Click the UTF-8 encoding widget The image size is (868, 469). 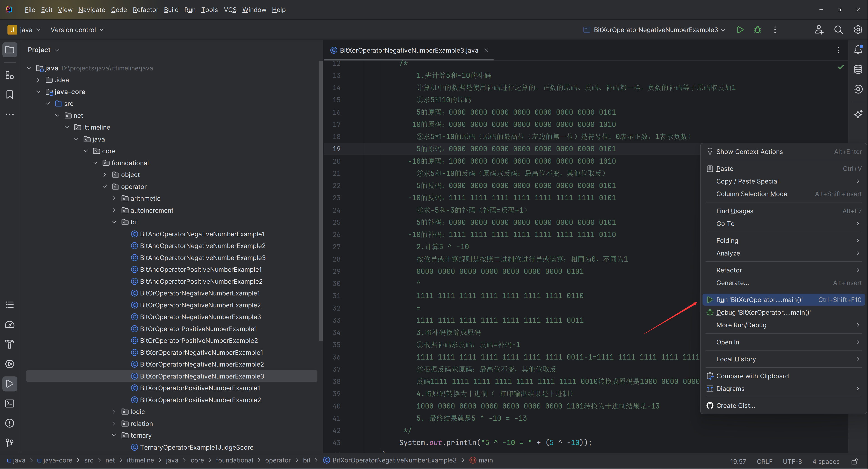[792, 461]
